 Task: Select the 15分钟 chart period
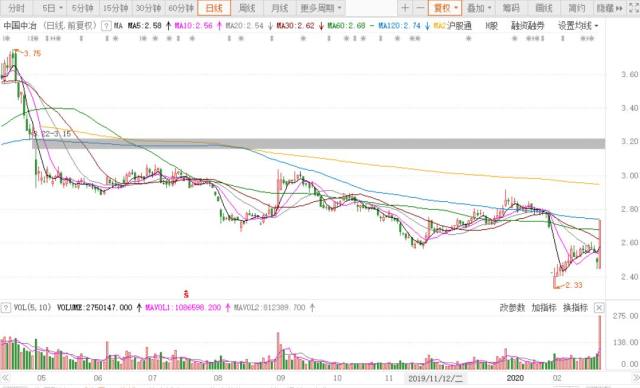pos(116,8)
